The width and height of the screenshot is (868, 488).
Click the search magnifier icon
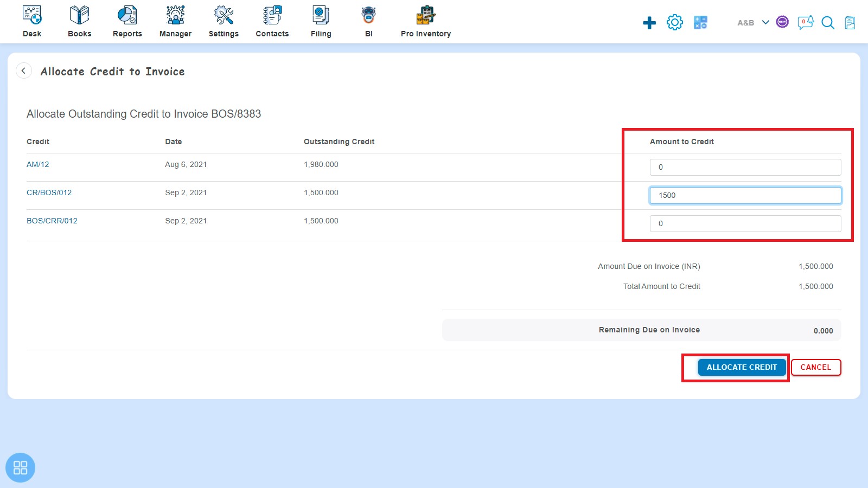coord(828,23)
